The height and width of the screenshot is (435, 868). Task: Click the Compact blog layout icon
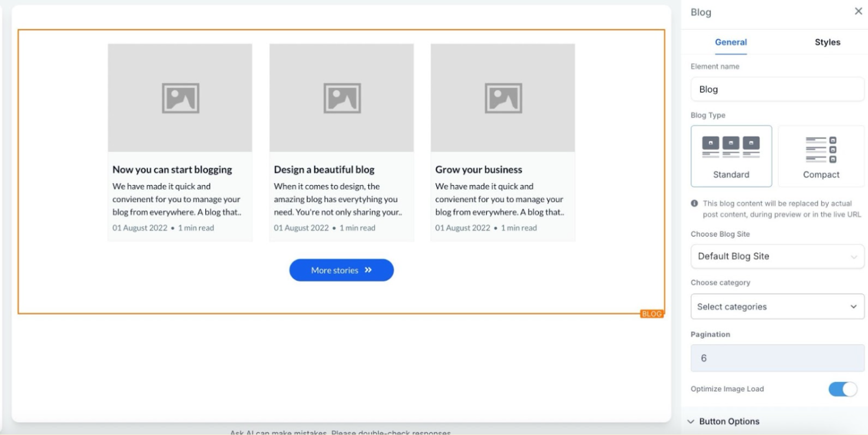(x=821, y=149)
